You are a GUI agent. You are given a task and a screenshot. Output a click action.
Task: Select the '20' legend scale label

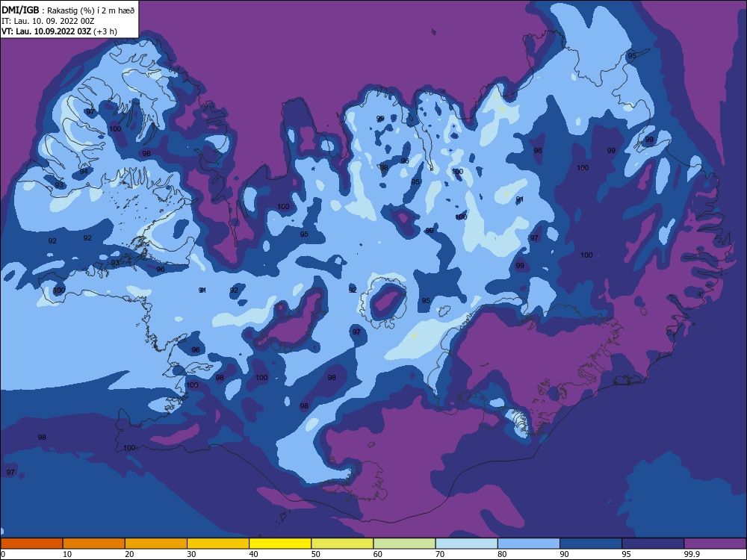coord(129,554)
